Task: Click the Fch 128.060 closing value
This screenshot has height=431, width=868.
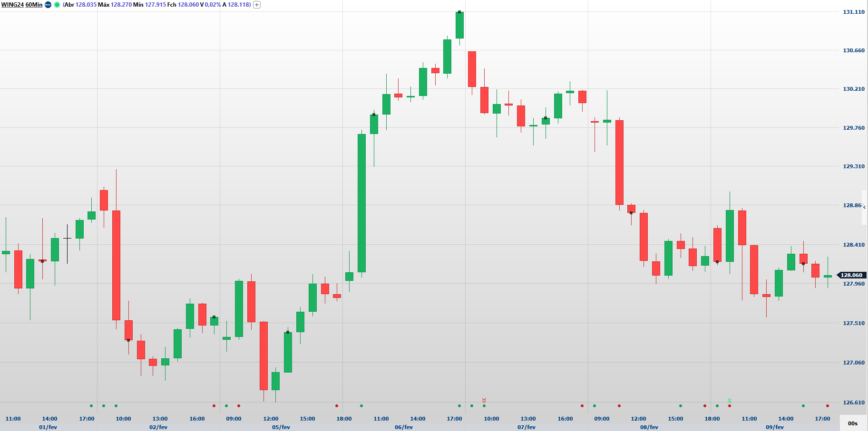Action: (188, 5)
